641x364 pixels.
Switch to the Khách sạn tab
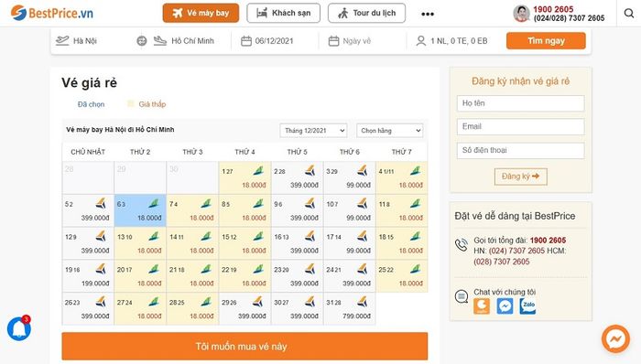(283, 13)
